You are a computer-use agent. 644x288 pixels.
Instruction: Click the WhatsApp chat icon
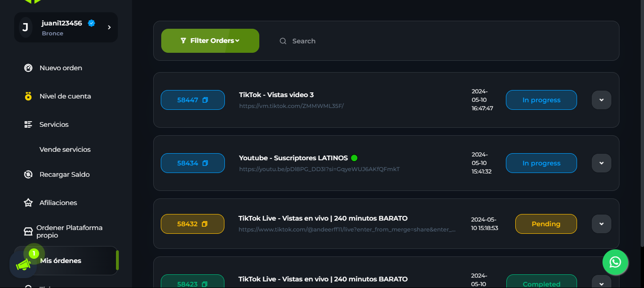(615, 262)
